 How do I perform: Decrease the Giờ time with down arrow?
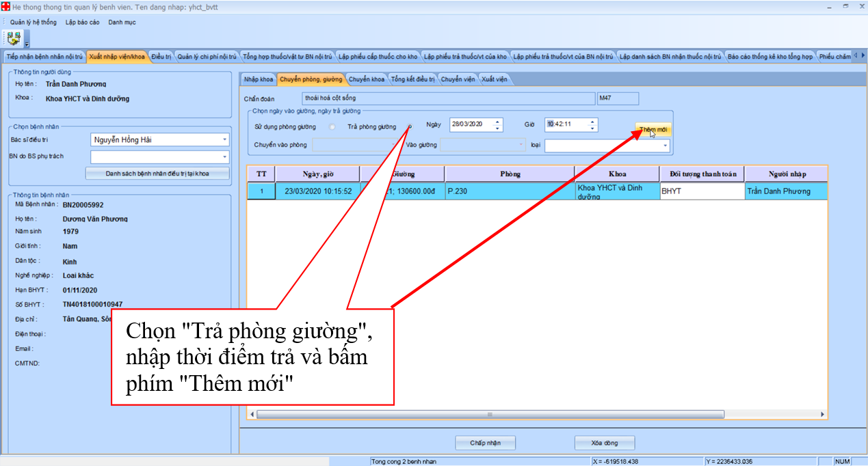592,128
